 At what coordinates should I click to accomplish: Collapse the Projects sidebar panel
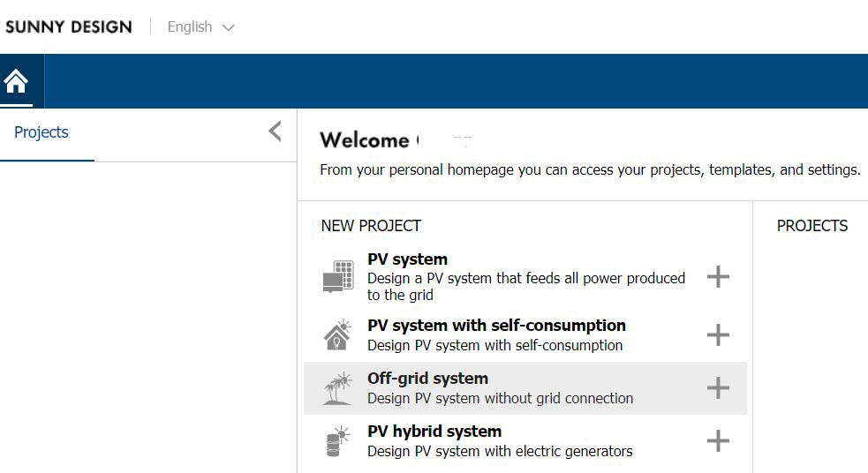click(275, 132)
